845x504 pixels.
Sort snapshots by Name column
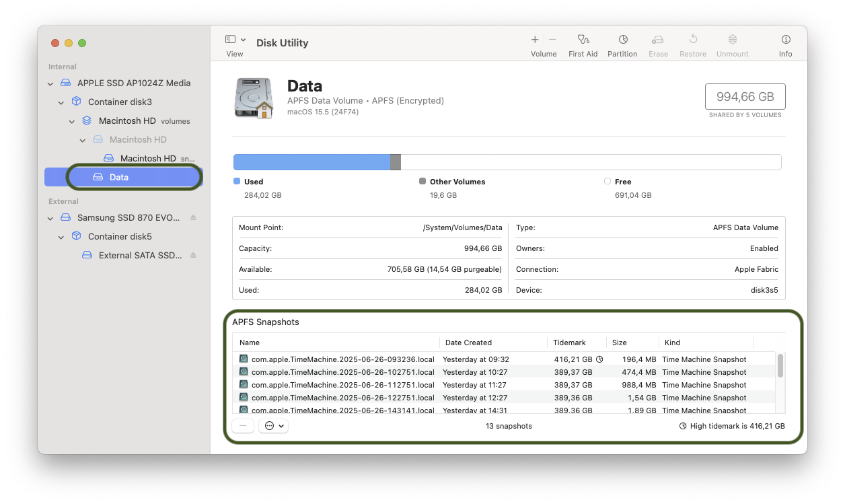click(x=337, y=343)
